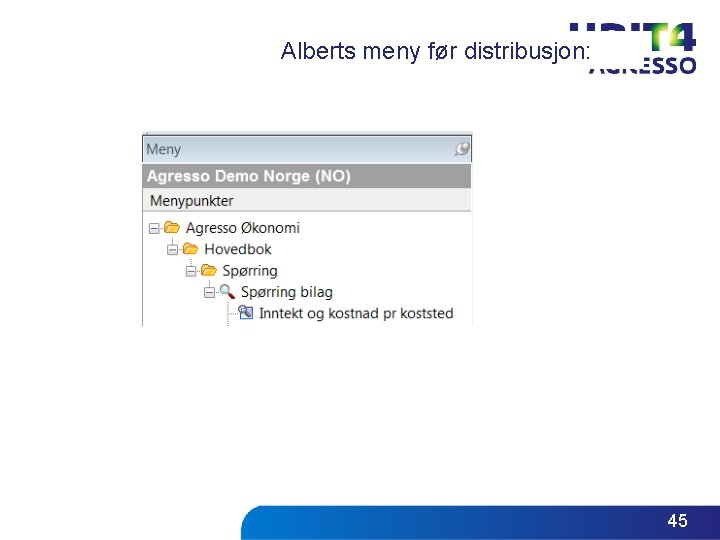Click the Agresso Demo Norge (NO) bar

[307, 176]
